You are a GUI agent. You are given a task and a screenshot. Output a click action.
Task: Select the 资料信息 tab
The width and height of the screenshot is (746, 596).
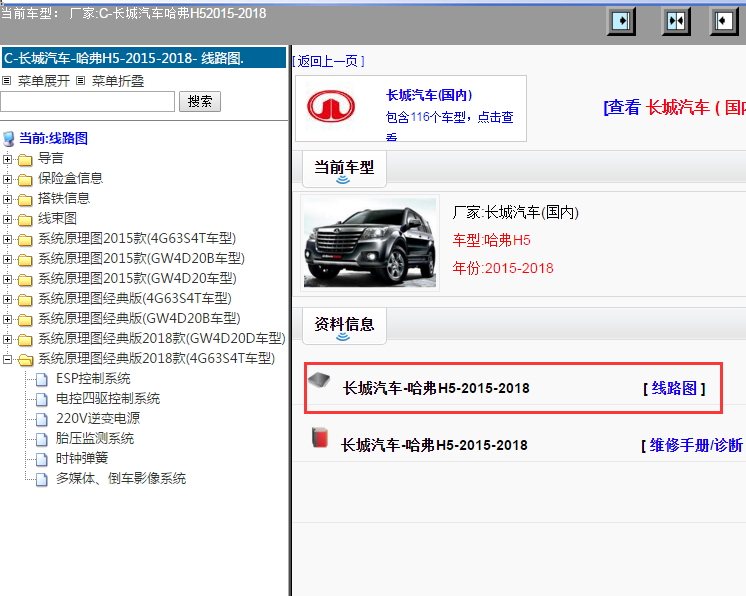coord(344,325)
